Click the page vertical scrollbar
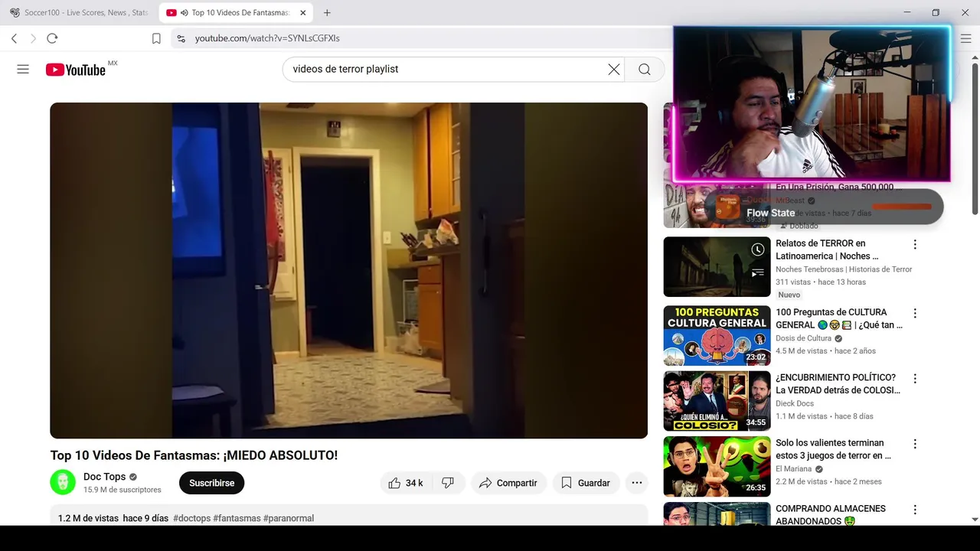Screen dimensions: 980x551 point(975,138)
